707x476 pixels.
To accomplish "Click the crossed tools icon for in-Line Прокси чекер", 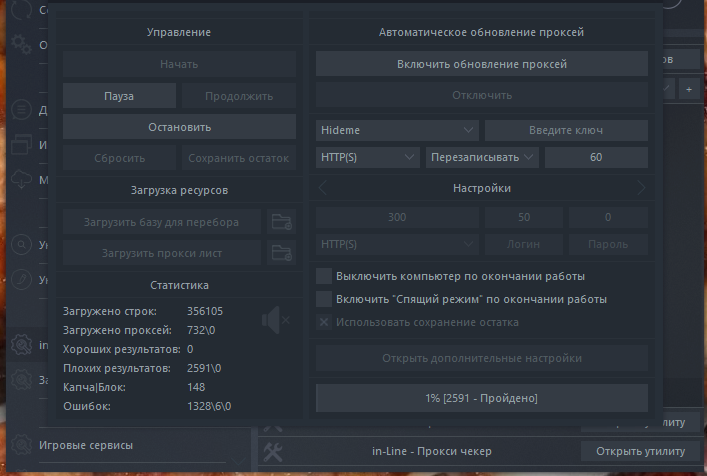I will pos(273,451).
